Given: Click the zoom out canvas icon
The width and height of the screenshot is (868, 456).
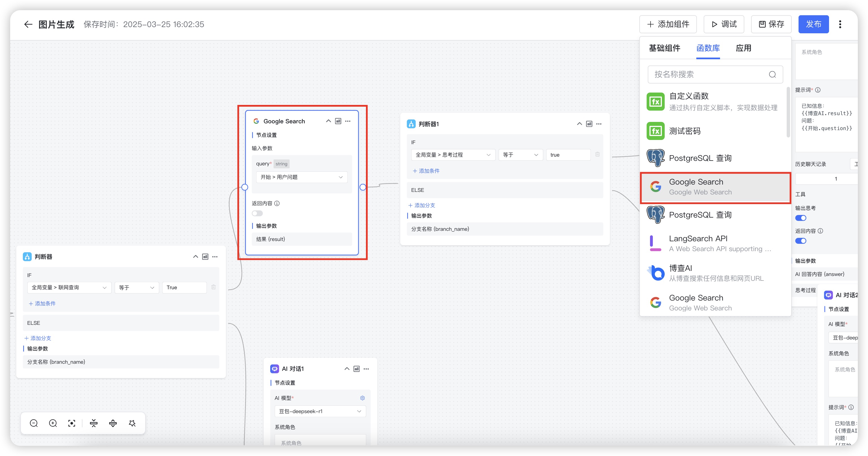Looking at the screenshot, I should click(34, 423).
